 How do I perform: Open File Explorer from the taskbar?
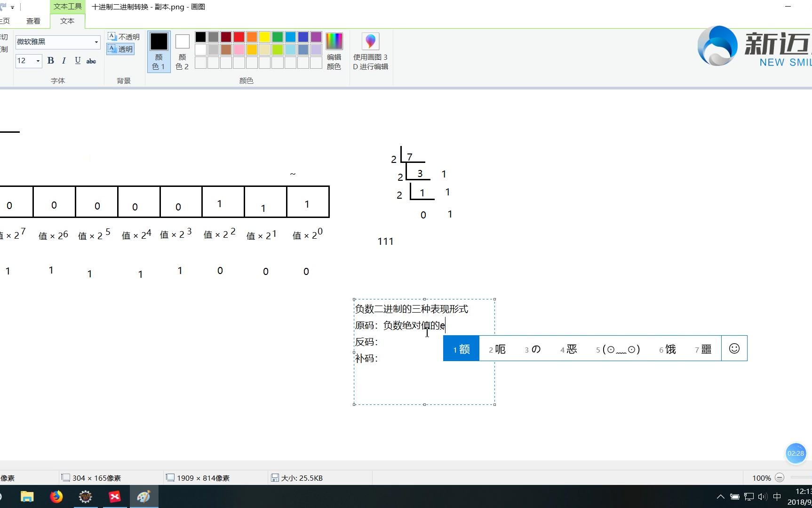point(27,496)
